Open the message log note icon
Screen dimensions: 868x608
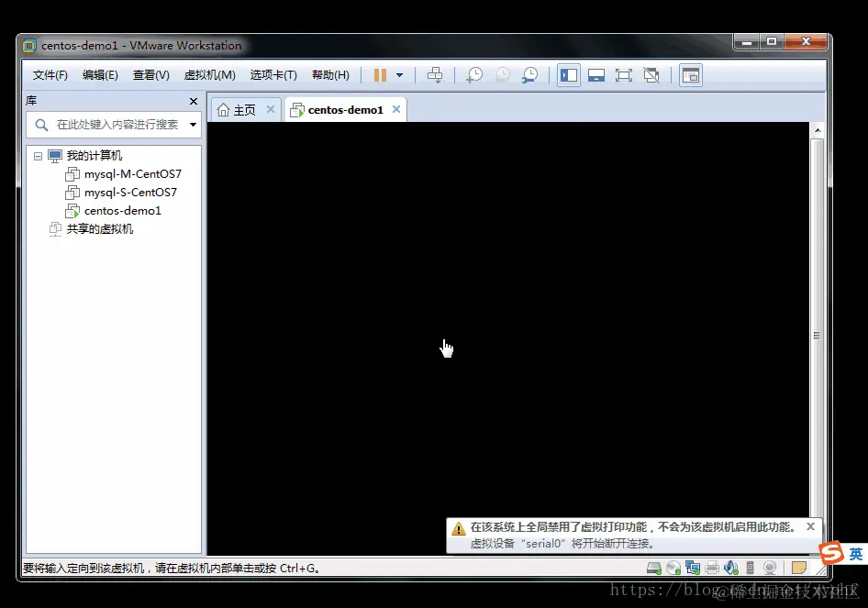pyautogui.click(x=799, y=568)
